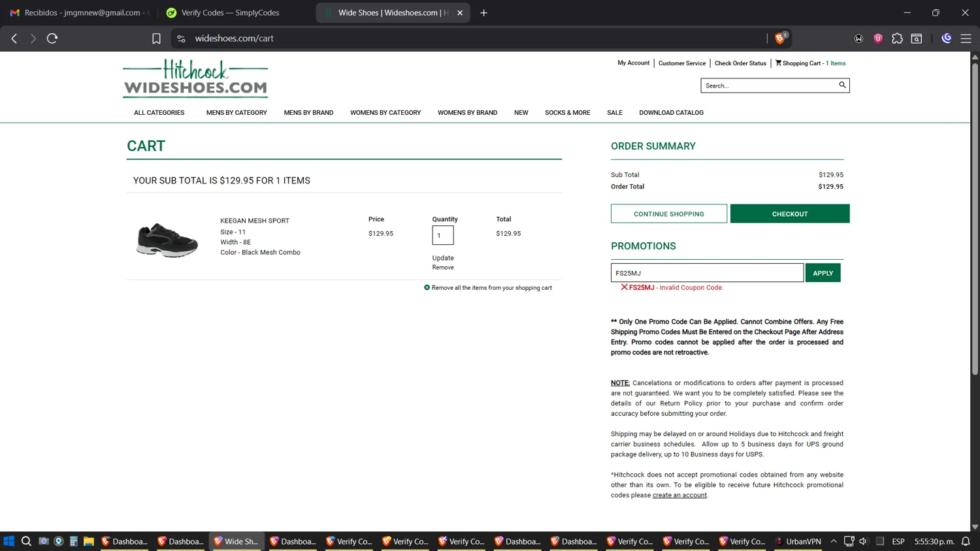Click the promo code input field
This screenshot has width=980, height=551.
[707, 273]
